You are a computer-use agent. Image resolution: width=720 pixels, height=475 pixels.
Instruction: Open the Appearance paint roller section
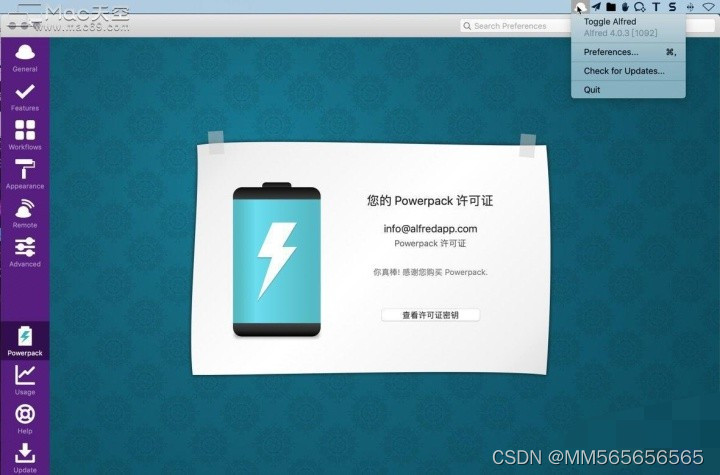[25, 175]
